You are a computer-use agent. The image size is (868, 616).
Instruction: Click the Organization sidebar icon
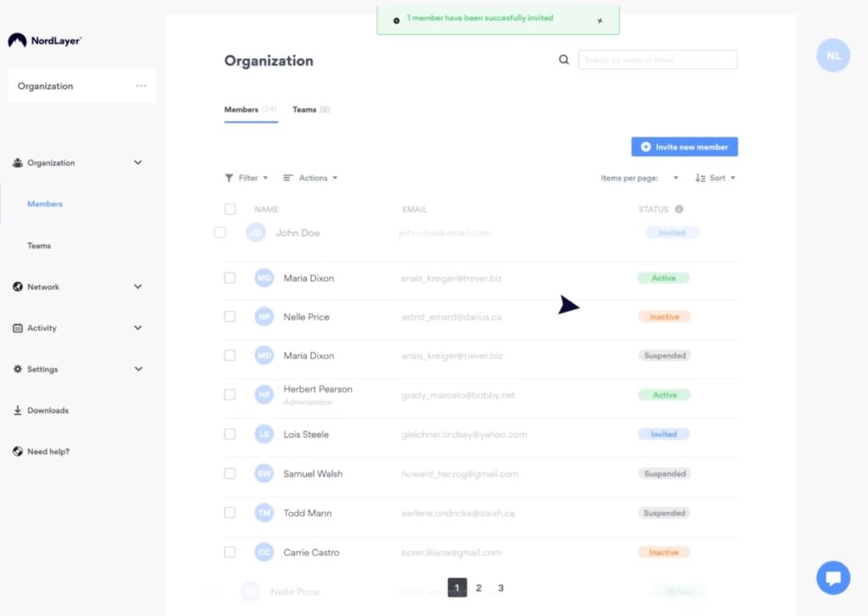pos(18,163)
